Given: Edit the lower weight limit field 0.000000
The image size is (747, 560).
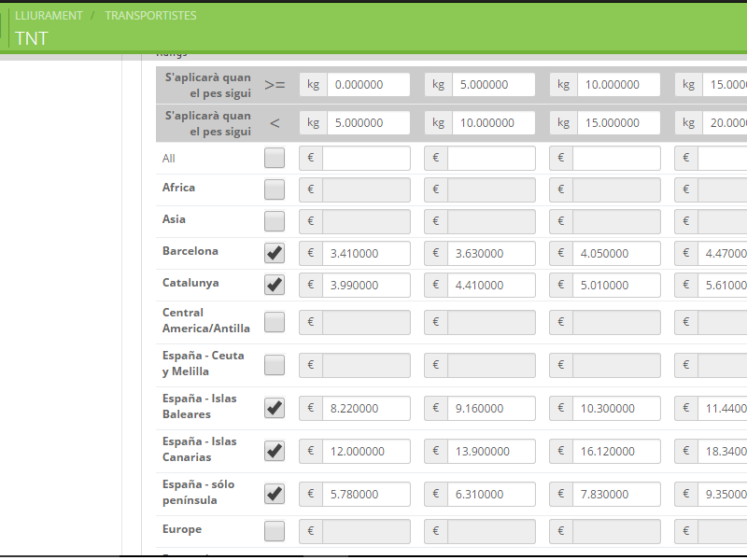Looking at the screenshot, I should pos(368,84).
